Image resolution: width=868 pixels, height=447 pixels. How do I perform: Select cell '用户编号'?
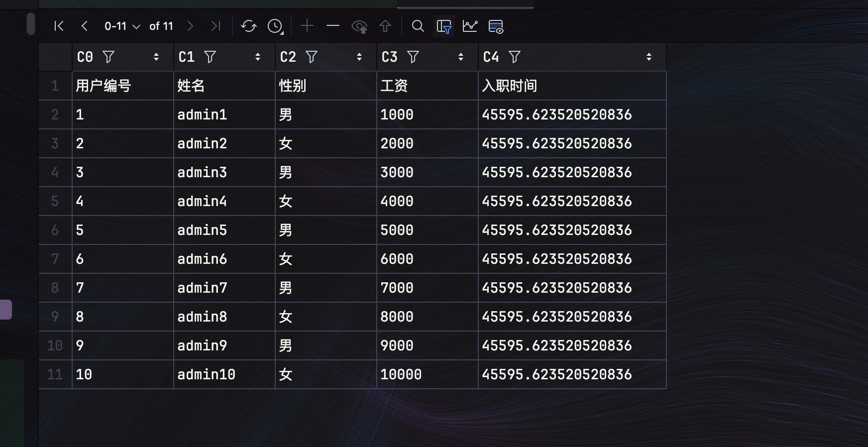click(x=123, y=86)
